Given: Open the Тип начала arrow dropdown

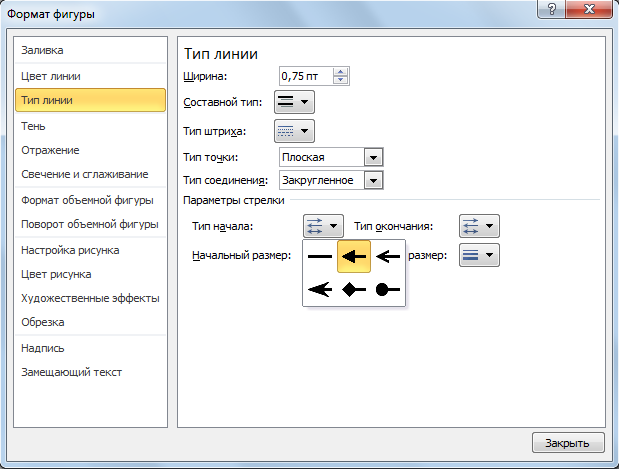Looking at the screenshot, I should coord(323,226).
